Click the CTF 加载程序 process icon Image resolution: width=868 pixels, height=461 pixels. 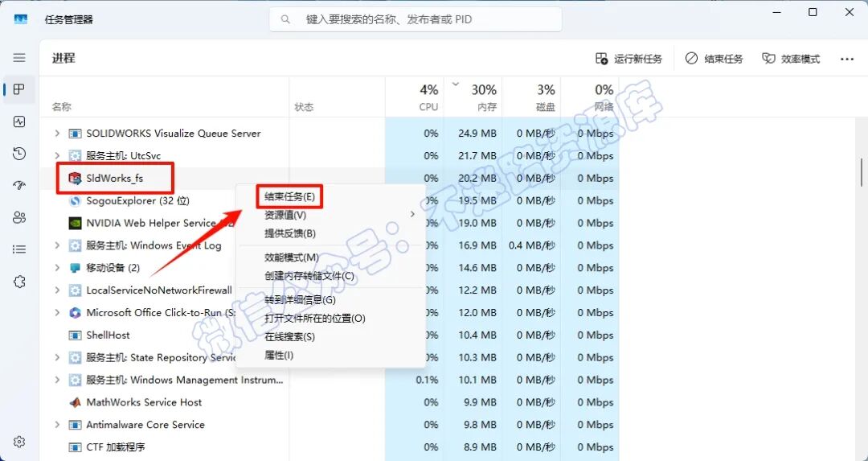(74, 447)
